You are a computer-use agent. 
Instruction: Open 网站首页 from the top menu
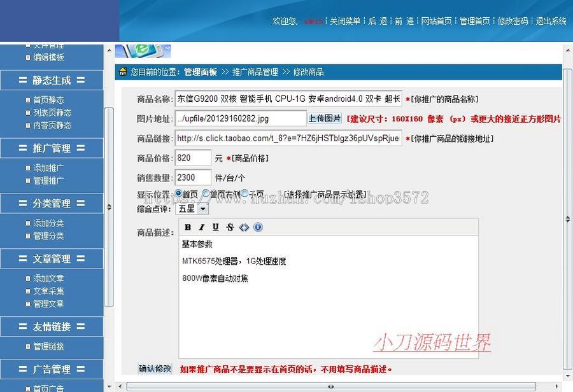pos(437,20)
